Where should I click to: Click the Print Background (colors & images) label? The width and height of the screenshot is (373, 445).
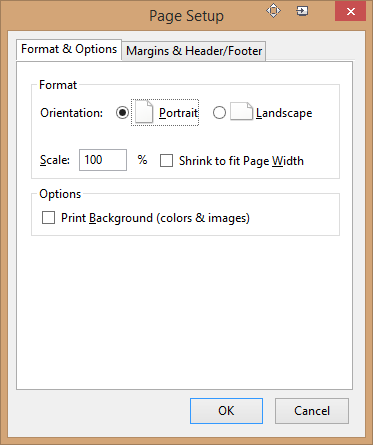pos(155,218)
